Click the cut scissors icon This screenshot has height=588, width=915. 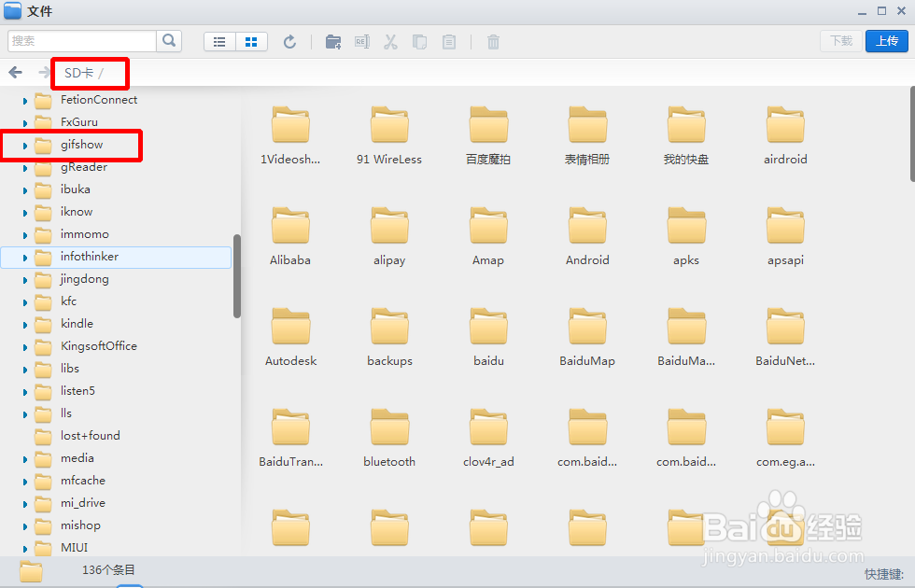390,42
